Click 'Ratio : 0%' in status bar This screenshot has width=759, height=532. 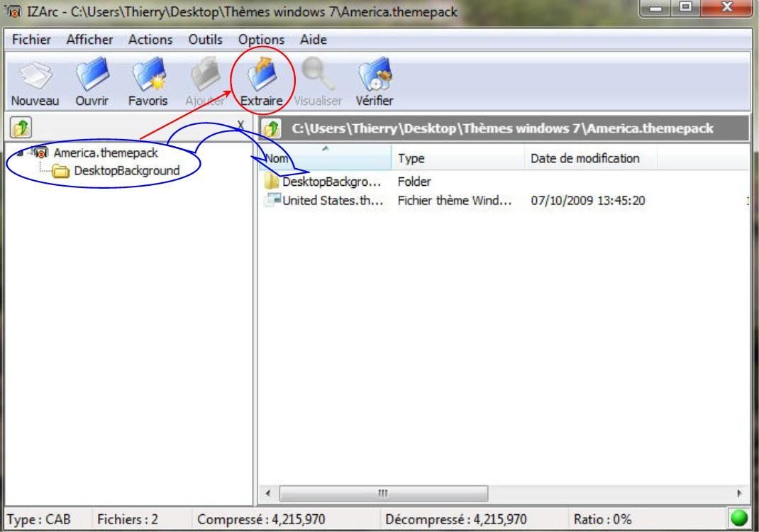tap(603, 519)
